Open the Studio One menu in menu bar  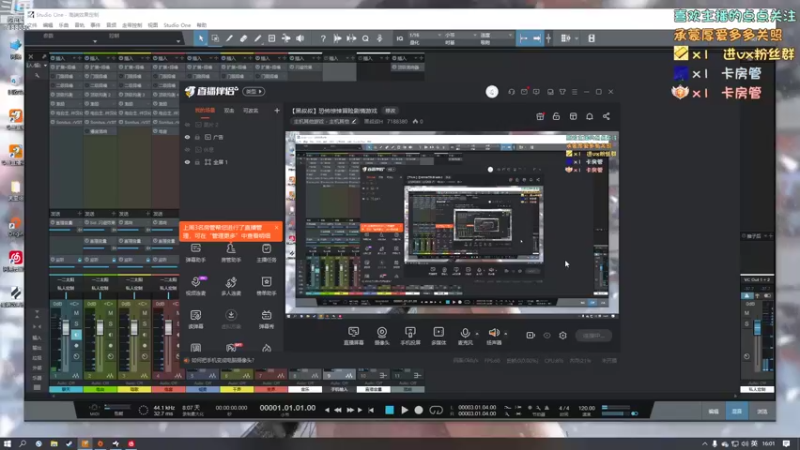(177, 25)
